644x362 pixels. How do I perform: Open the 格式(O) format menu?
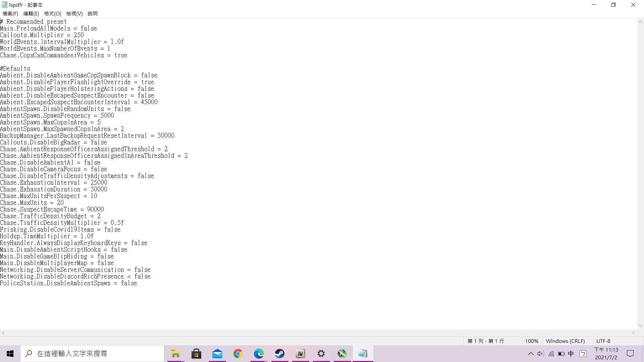pyautogui.click(x=53, y=14)
